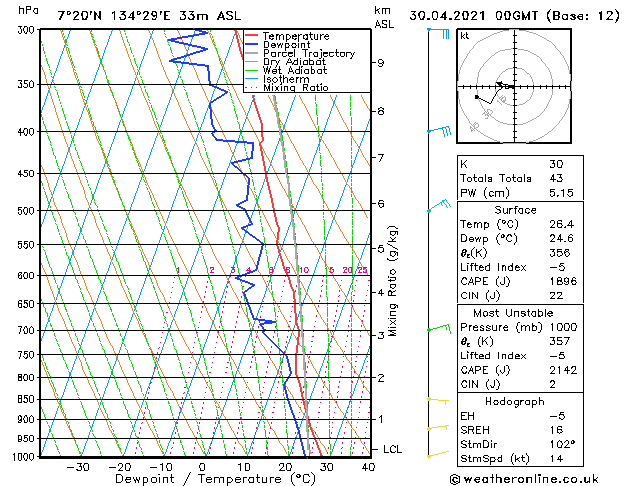
Task: Click the yellow wind barb at 1000 hPa
Action: pos(438,454)
